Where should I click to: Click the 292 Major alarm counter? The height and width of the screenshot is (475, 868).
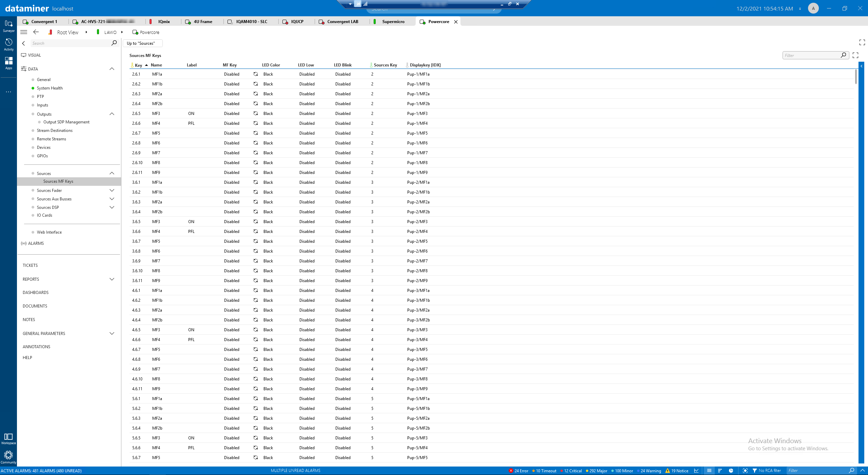coord(596,471)
